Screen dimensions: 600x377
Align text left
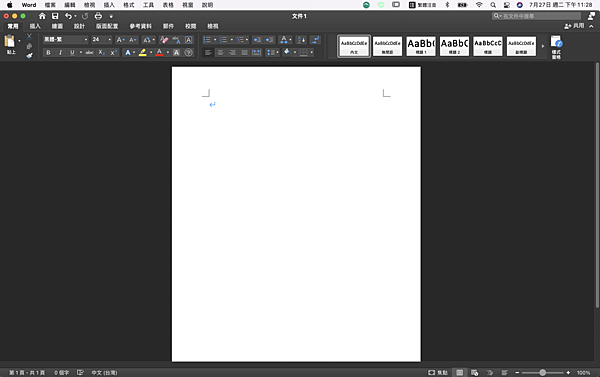tap(208, 52)
